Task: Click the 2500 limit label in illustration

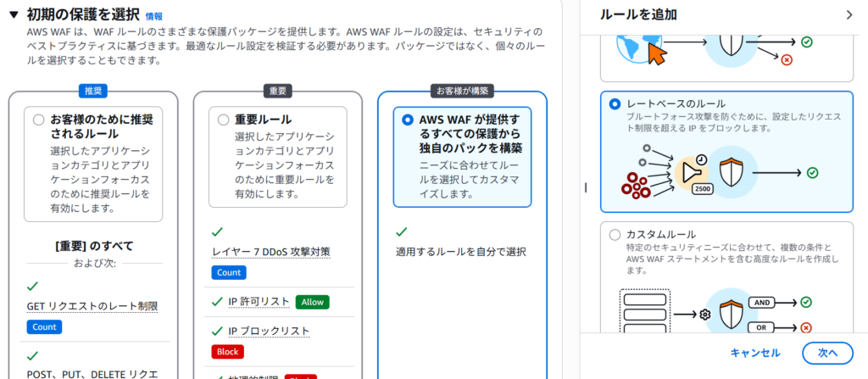Action: pyautogui.click(x=703, y=188)
